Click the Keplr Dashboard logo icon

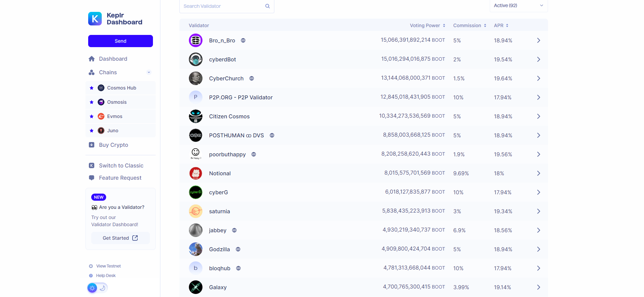coord(95,19)
